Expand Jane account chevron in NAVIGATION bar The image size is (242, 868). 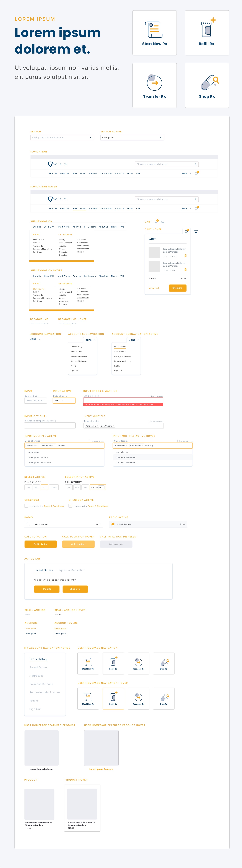click(x=190, y=174)
